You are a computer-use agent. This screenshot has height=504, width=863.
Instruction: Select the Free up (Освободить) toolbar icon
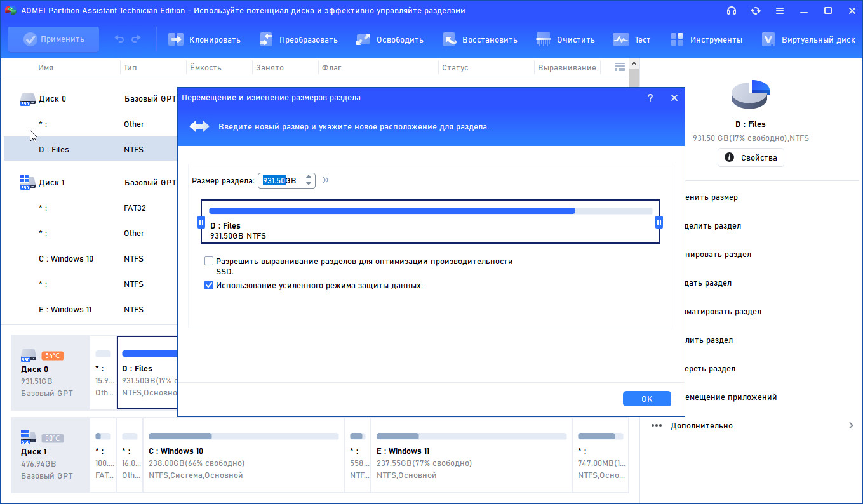(363, 39)
